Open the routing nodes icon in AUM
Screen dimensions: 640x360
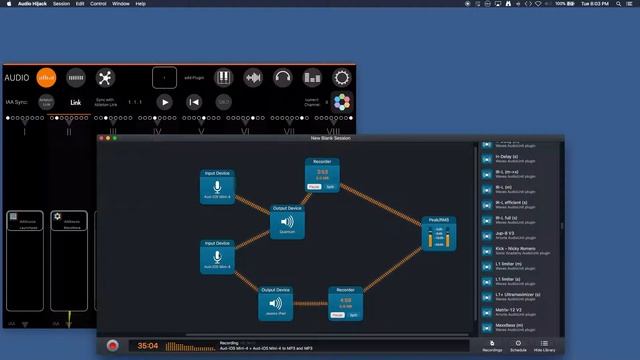click(105, 78)
